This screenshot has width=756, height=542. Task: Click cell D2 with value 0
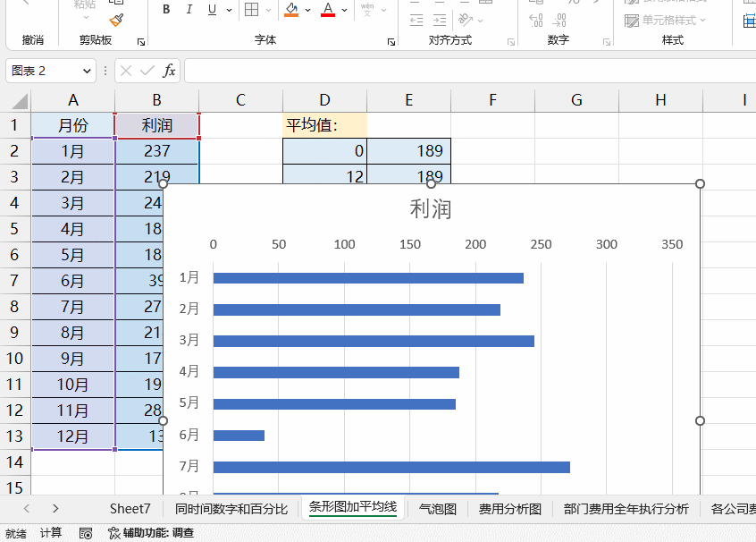[x=325, y=151]
